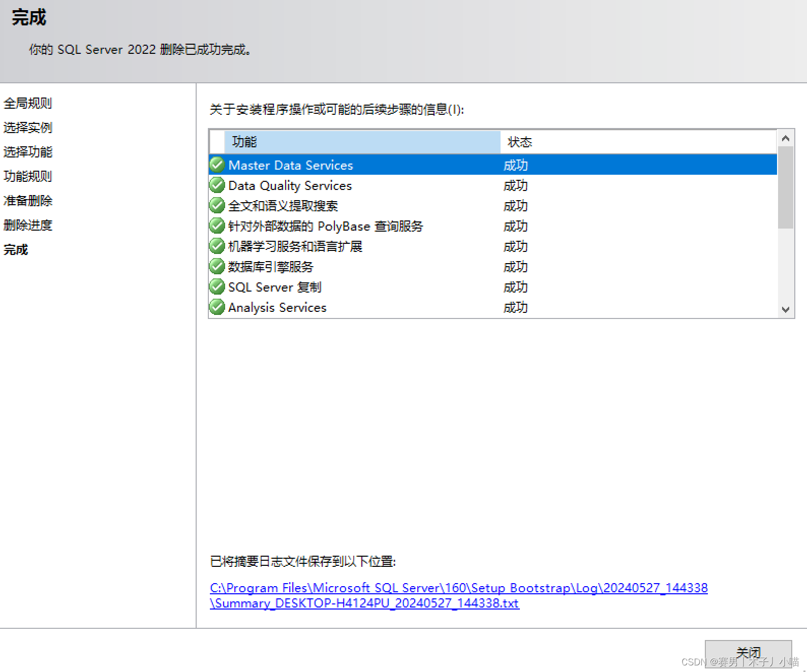
Task: Click 成功 status of Master Data Services
Action: (515, 165)
